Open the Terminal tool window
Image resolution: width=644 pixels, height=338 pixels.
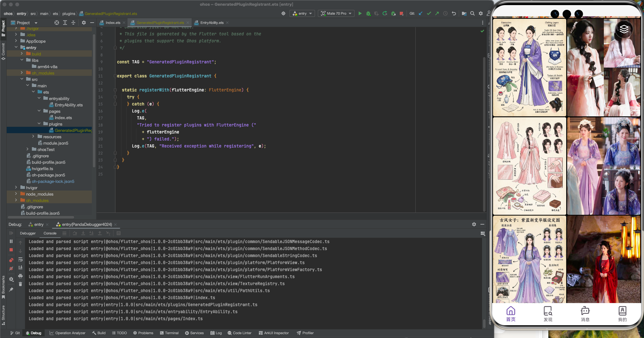point(169,333)
